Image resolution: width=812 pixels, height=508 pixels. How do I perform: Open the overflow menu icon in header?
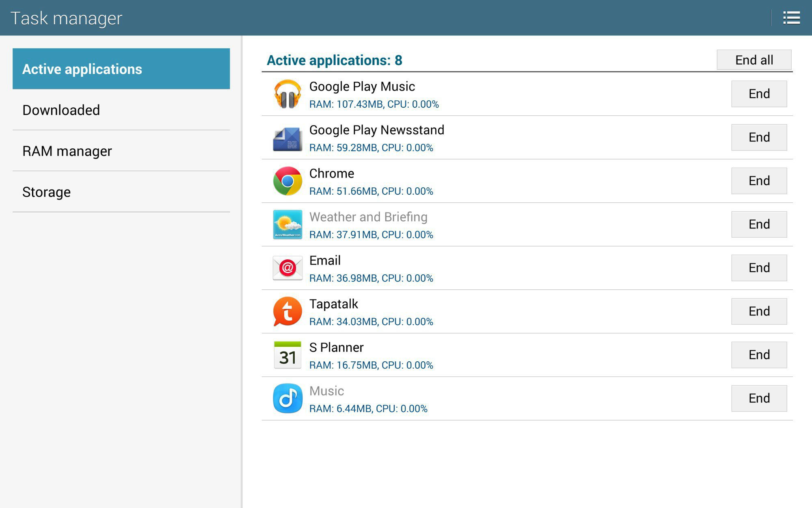791,18
